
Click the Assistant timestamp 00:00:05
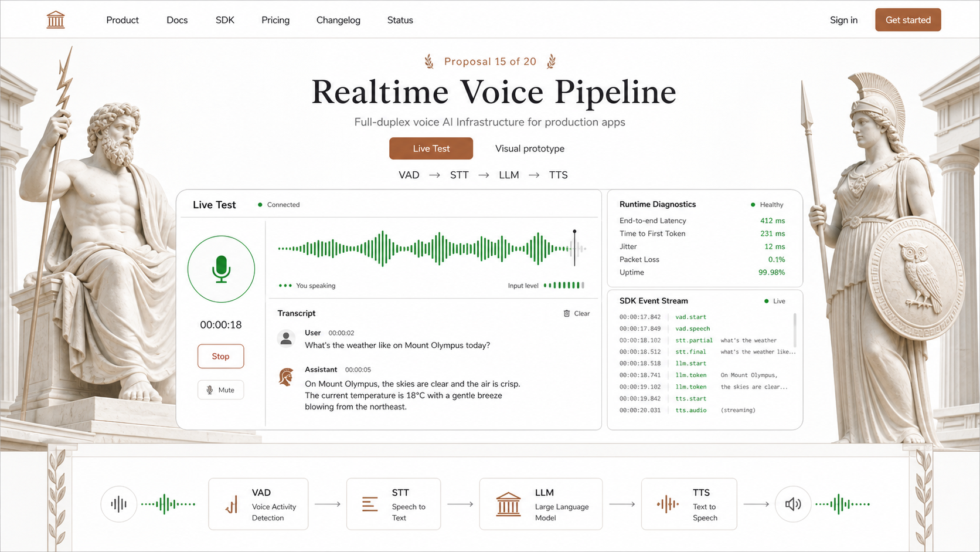point(358,370)
